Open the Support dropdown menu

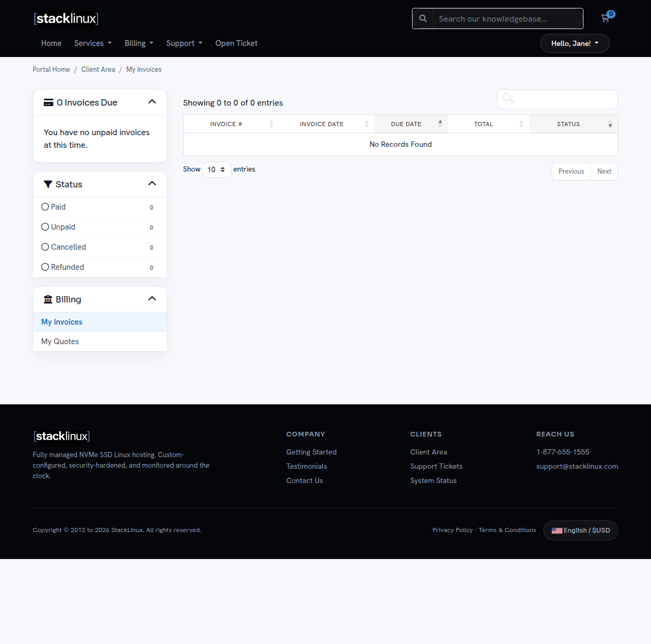pyautogui.click(x=184, y=43)
